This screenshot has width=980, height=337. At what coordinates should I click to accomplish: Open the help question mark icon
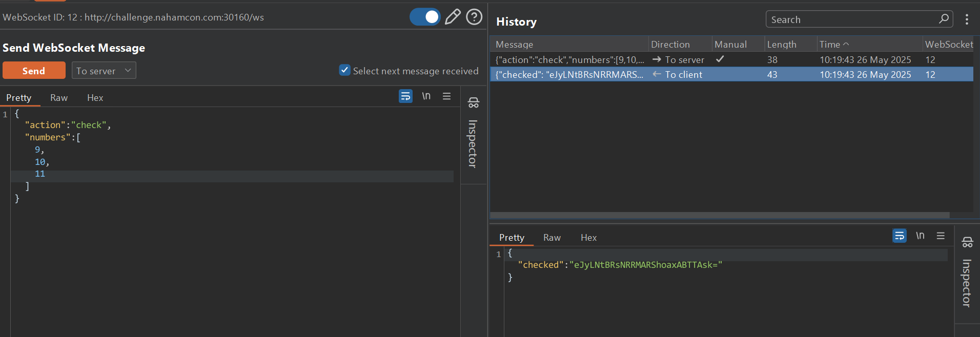click(x=474, y=17)
